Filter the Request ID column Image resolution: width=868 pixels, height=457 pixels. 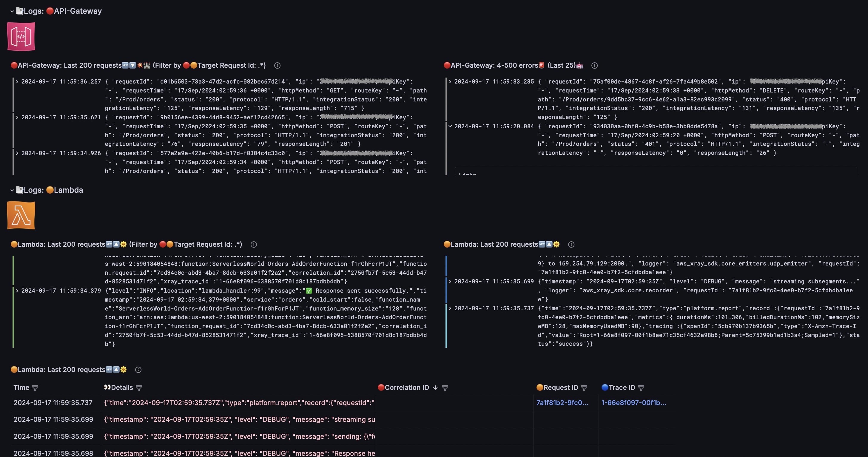coord(584,388)
